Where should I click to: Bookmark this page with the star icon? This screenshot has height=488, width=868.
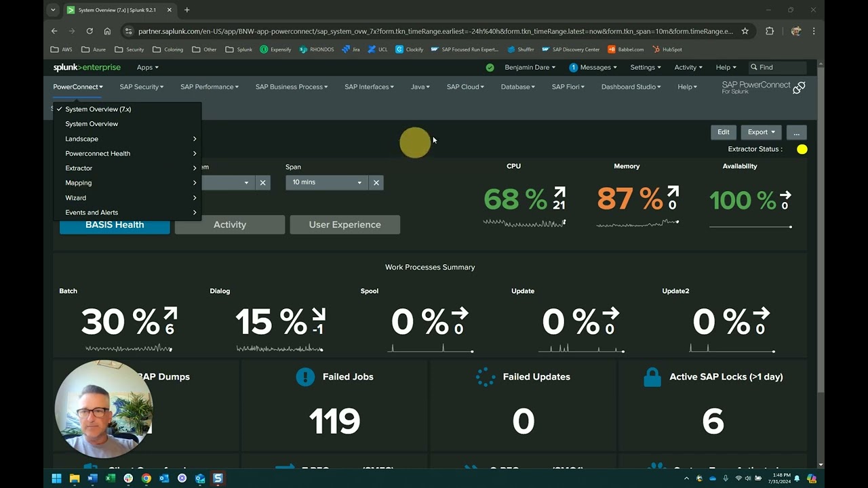tap(745, 31)
